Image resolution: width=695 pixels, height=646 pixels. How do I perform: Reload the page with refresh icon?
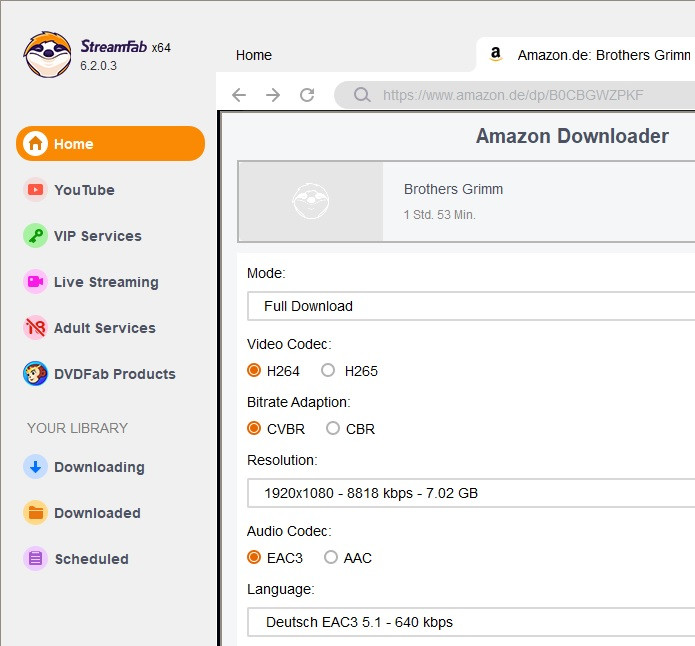pyautogui.click(x=307, y=94)
